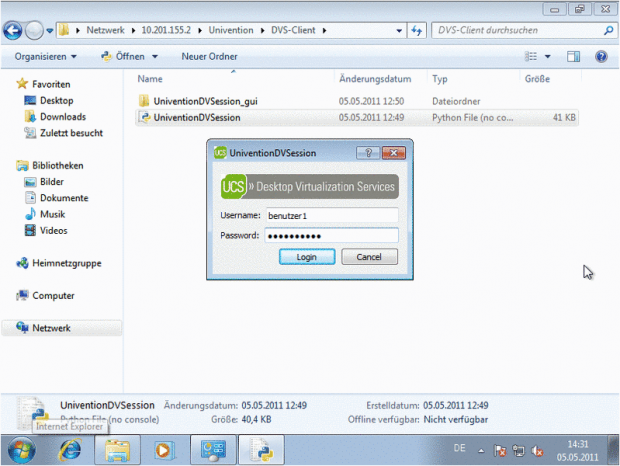Select Univention in the breadcrumb
620x466 pixels.
(231, 30)
